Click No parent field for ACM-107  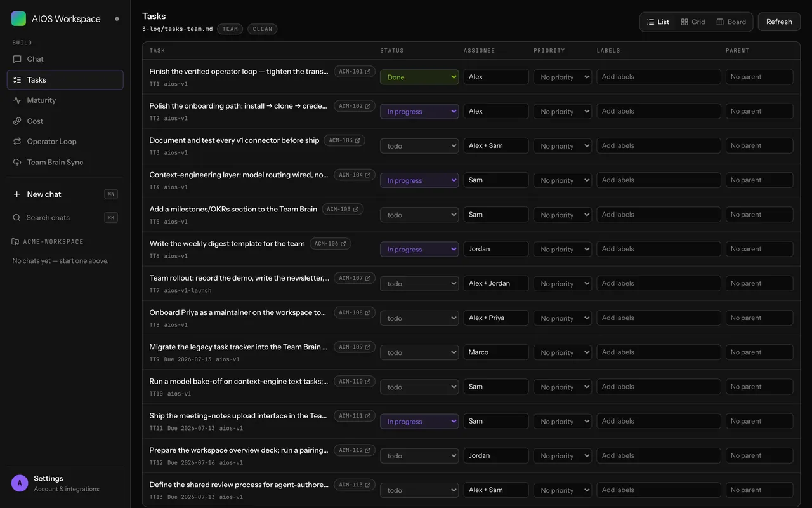coord(759,283)
